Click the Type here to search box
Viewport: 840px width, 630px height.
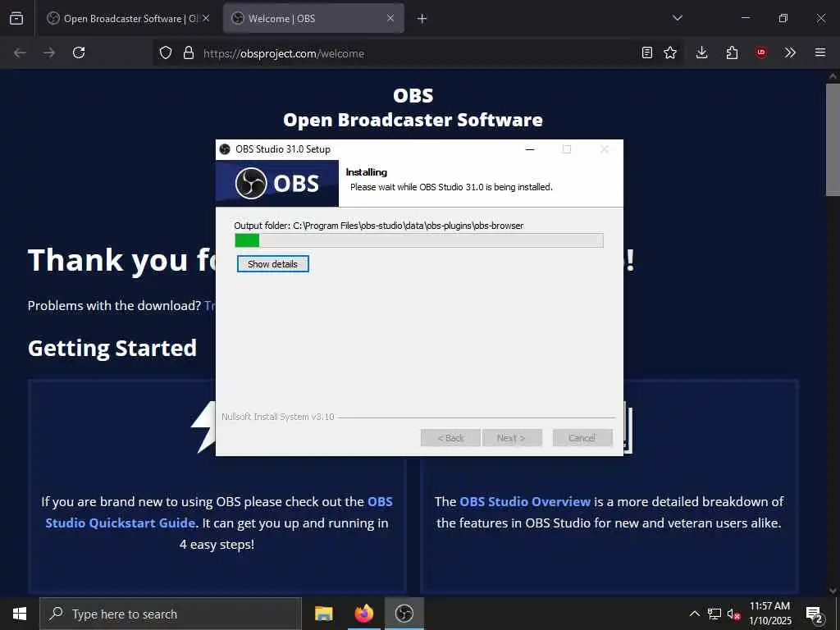[x=171, y=614]
